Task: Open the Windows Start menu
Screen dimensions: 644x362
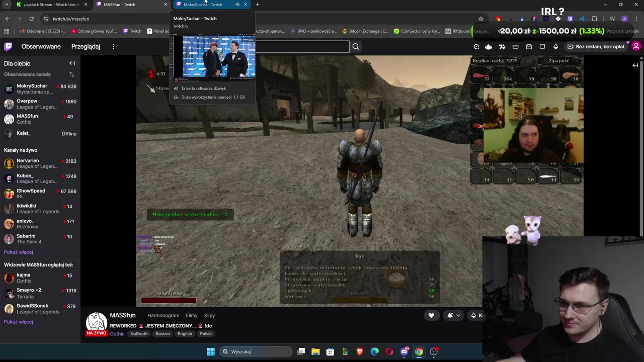Action: (x=211, y=351)
